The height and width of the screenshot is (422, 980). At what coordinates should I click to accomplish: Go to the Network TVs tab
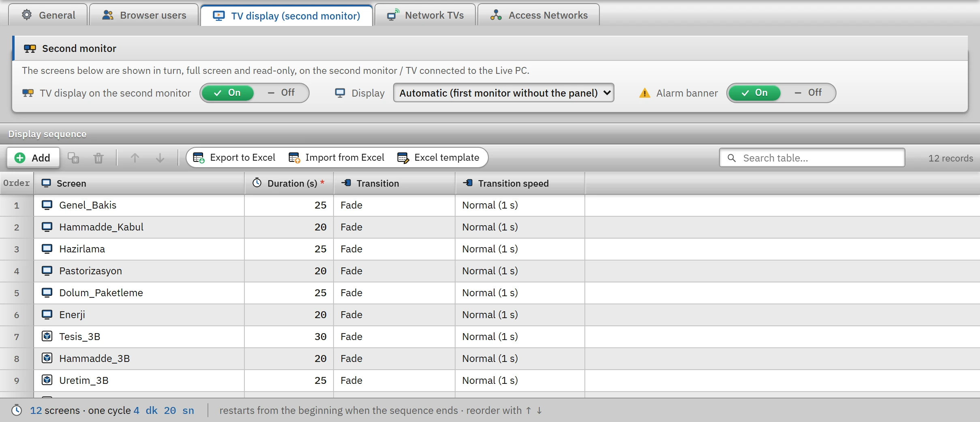pyautogui.click(x=425, y=15)
